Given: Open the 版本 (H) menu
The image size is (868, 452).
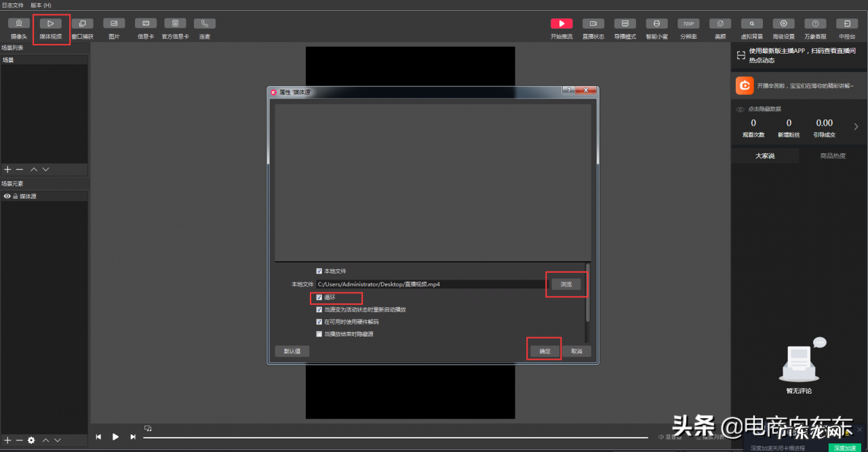Looking at the screenshot, I should (x=41, y=5).
